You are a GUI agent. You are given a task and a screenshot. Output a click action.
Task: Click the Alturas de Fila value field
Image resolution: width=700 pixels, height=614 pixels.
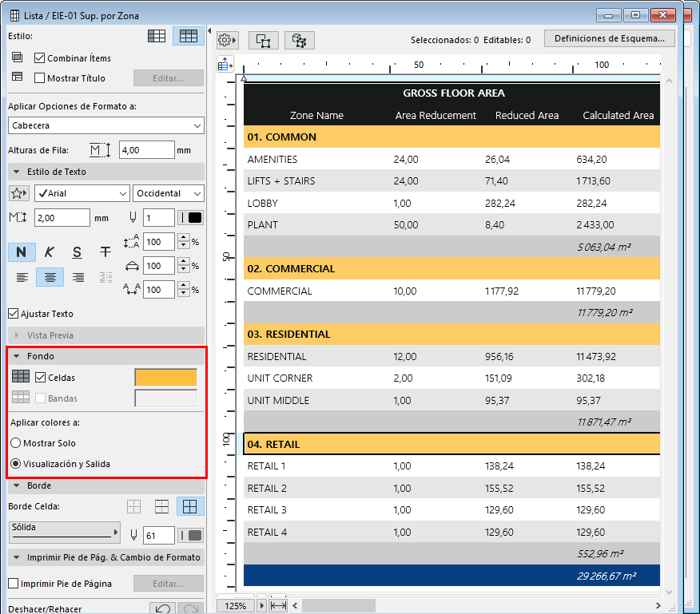click(x=146, y=150)
